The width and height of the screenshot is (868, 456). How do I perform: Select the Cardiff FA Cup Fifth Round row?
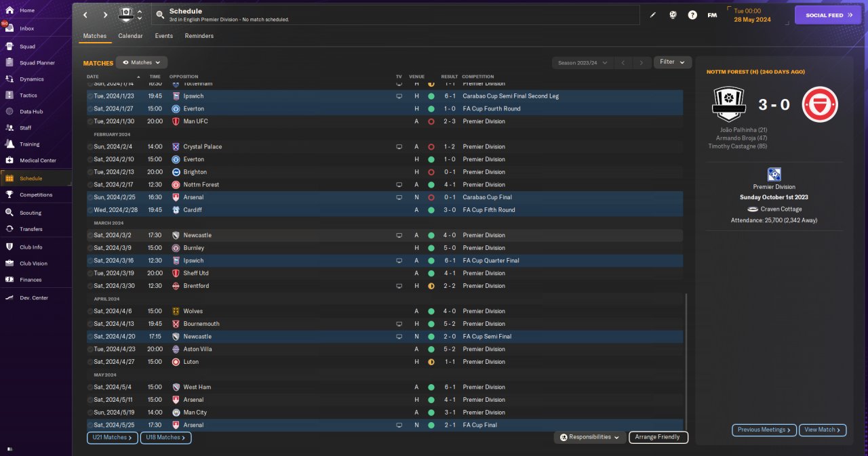tap(384, 210)
